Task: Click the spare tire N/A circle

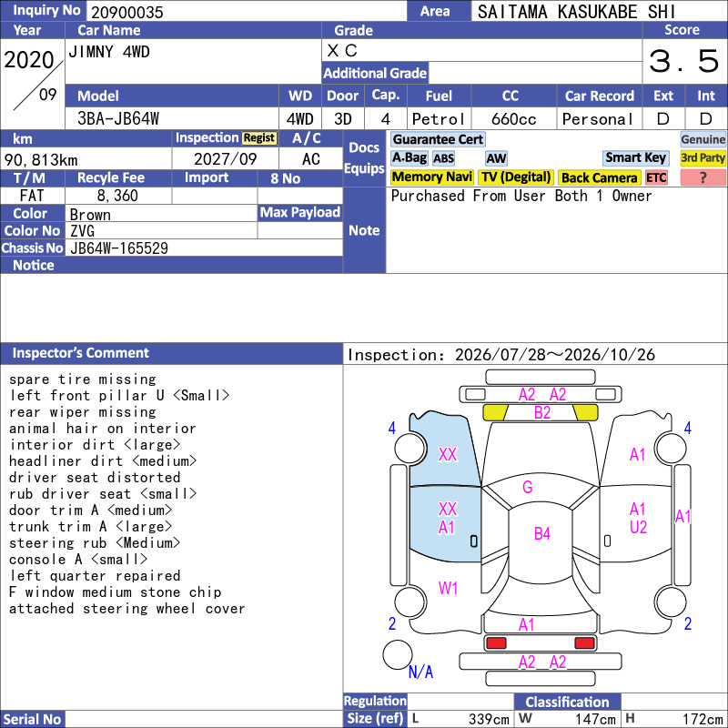Action: click(x=397, y=654)
